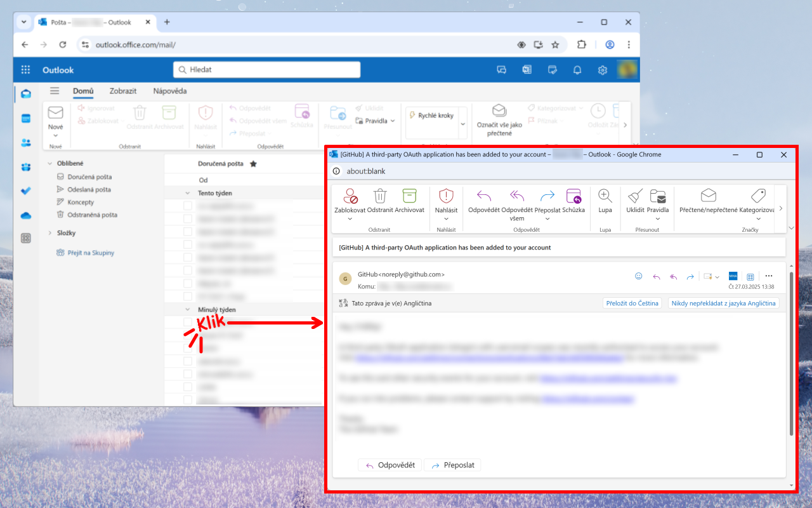Viewport: 812px width, 508px height.
Task: Click the Přejít na Skupiny link
Action: tap(91, 253)
